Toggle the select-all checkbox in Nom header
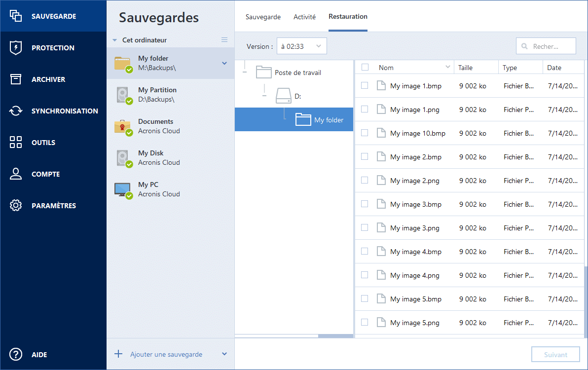The image size is (588, 370). tap(365, 68)
